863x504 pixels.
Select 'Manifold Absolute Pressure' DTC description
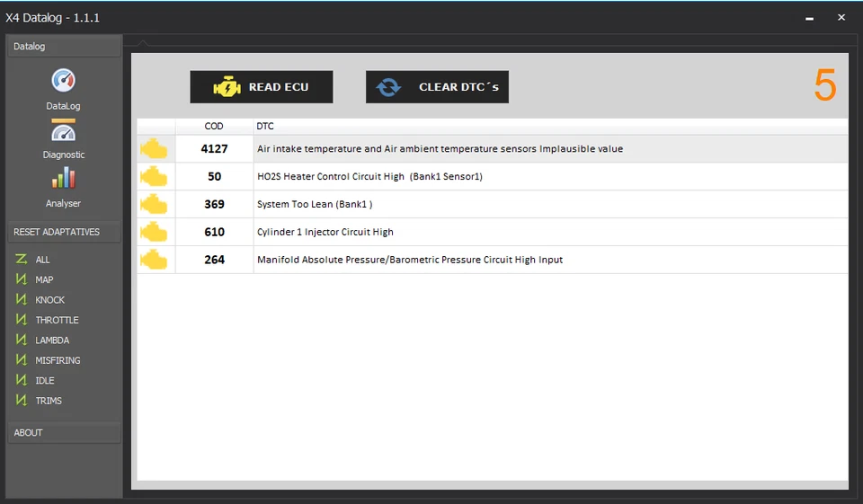click(x=410, y=260)
